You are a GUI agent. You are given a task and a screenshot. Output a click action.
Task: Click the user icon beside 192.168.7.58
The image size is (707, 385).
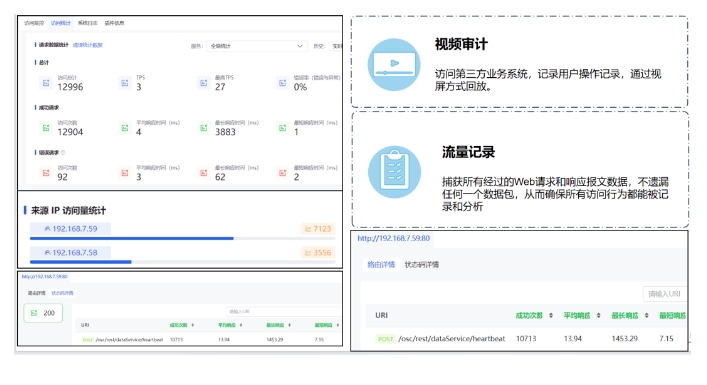pyautogui.click(x=47, y=253)
